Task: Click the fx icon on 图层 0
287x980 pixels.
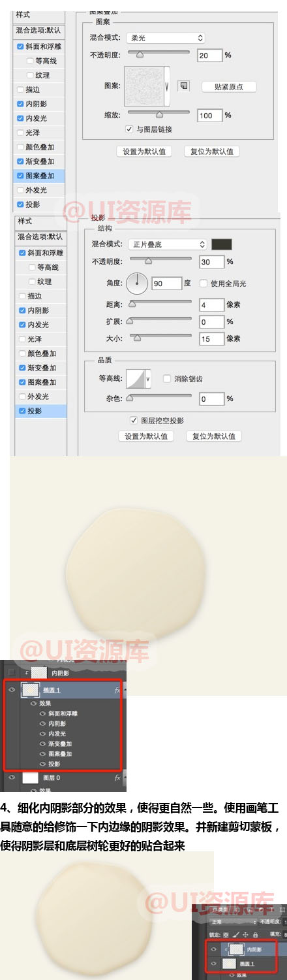Action: coord(117,778)
